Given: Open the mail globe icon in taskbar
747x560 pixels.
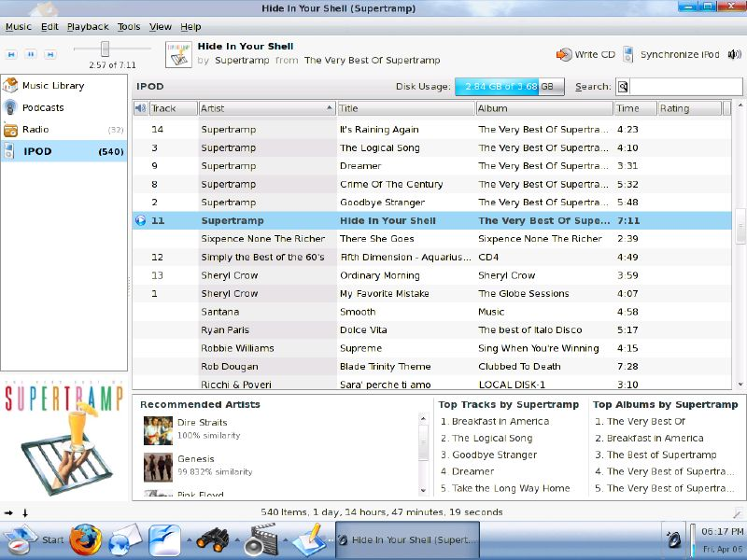Looking at the screenshot, I should (x=125, y=540).
